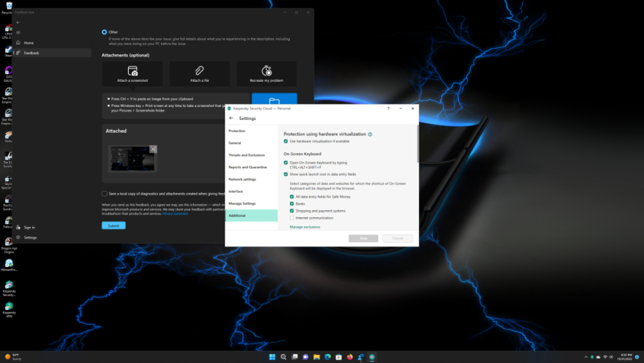Click the Recreate my problem tile
This screenshot has height=363, width=644.
[267, 74]
